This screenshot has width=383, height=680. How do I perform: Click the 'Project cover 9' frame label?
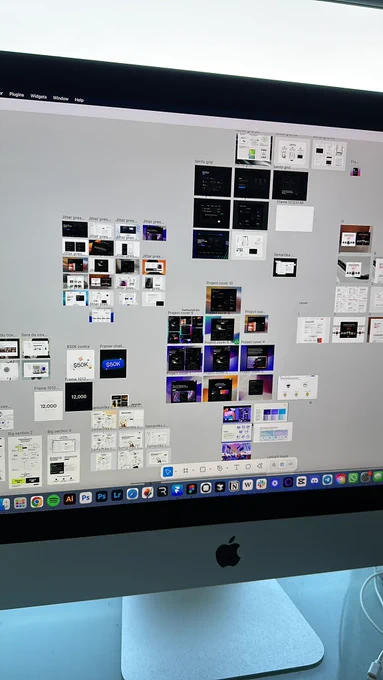click(x=180, y=313)
